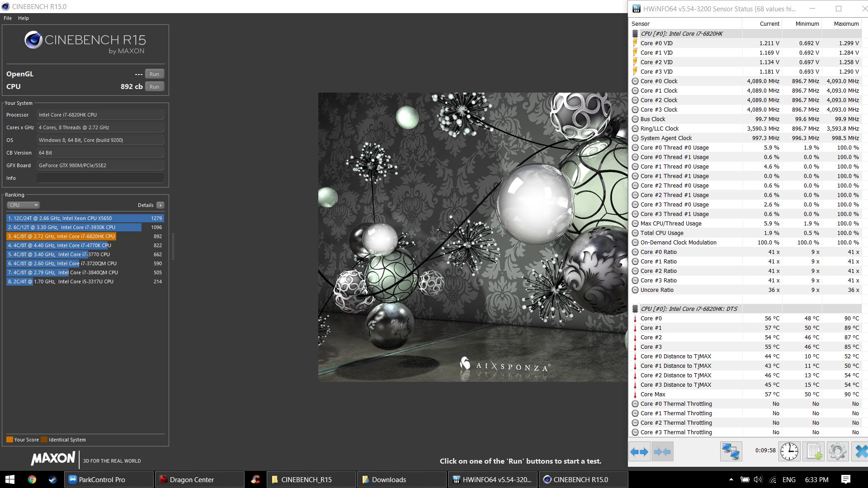Select Core Max temperature row
Screen dimensions: 868x488
(x=745, y=394)
